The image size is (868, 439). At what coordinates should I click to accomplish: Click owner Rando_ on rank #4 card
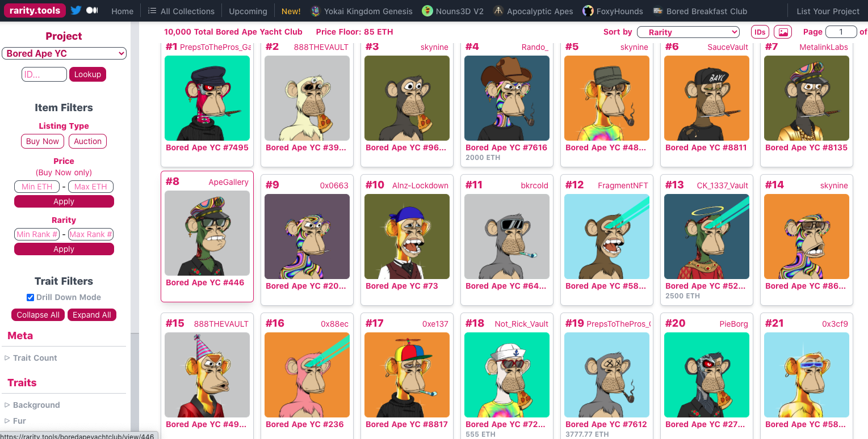pyautogui.click(x=535, y=47)
